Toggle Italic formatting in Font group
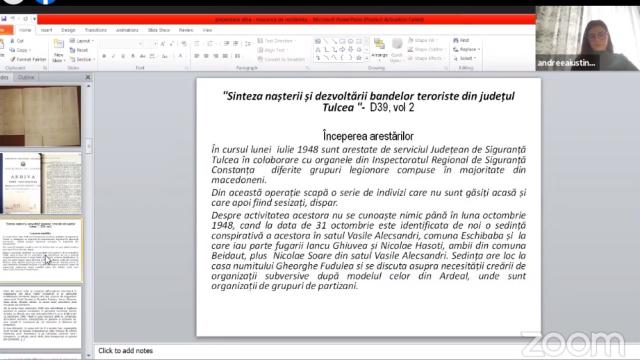 click(x=113, y=56)
